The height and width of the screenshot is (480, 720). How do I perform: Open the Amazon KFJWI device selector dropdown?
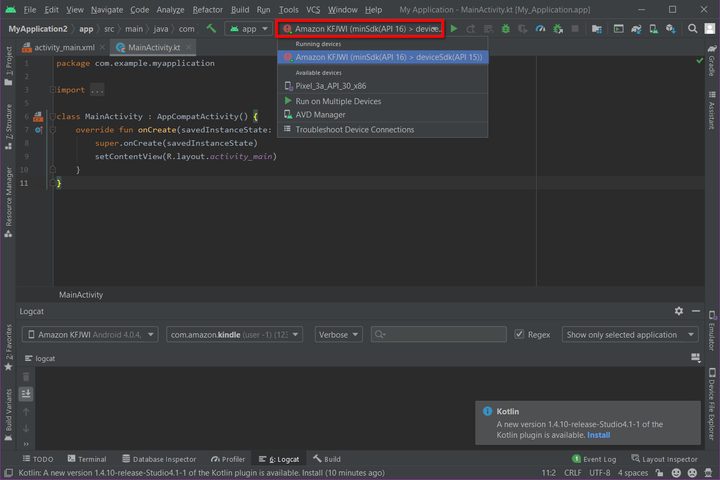[360, 28]
